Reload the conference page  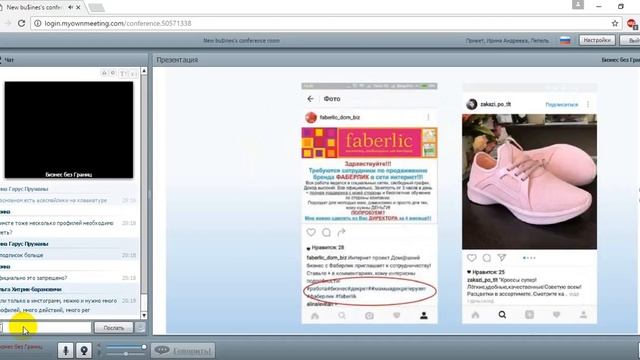[x=21, y=23]
